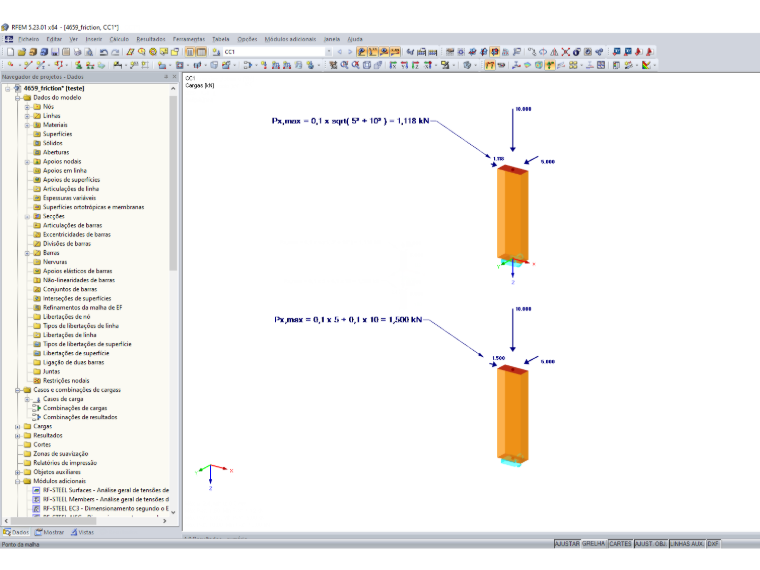The height and width of the screenshot is (570, 760).
Task: Toggle DXF in status bar
Action: (713, 544)
